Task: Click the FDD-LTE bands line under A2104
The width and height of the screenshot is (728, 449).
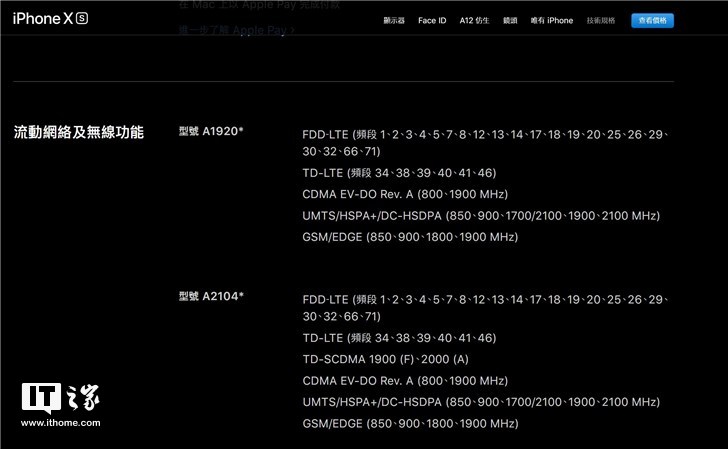Action: (x=485, y=308)
